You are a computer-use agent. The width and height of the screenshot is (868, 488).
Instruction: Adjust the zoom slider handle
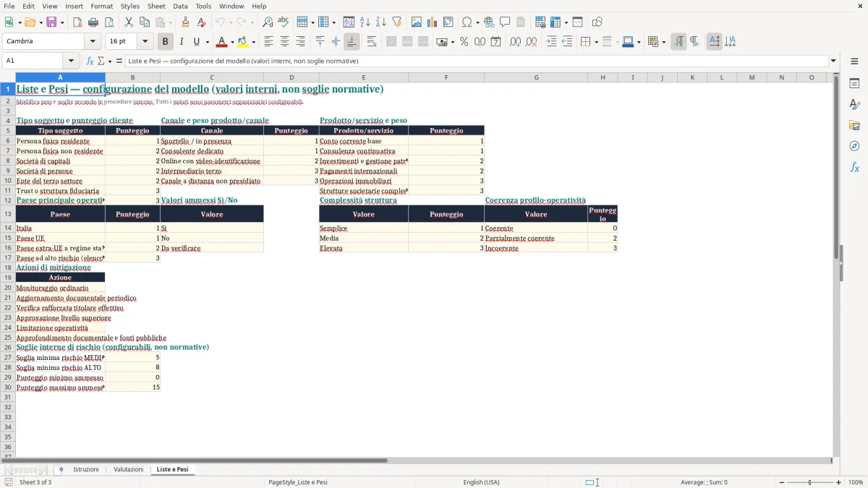tap(810, 482)
